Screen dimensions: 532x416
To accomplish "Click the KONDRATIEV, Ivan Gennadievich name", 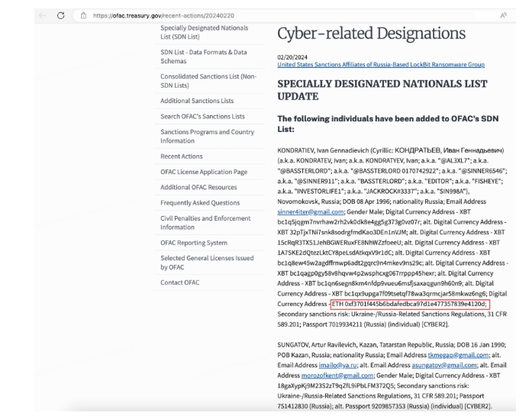I will pyautogui.click(x=323, y=150).
